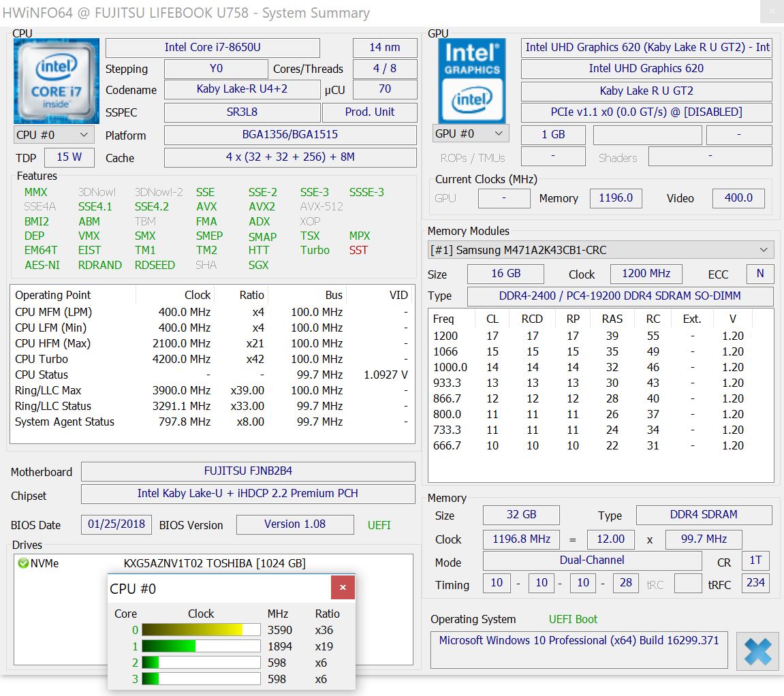
Task: Click the Core 0 clock bar
Action: 201,629
